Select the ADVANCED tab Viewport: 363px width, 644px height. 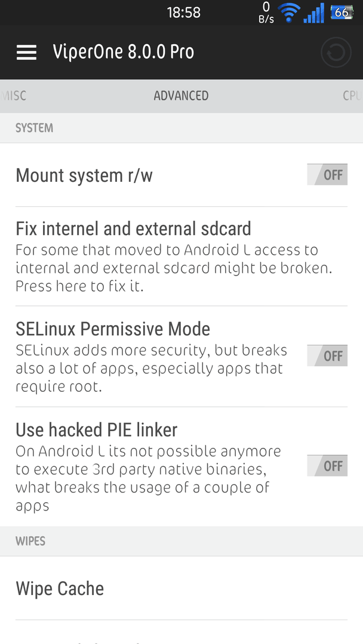point(181,96)
